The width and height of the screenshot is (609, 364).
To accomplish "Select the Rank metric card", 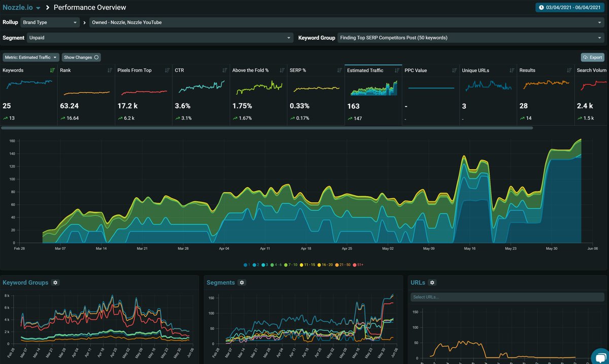I will 86,94.
